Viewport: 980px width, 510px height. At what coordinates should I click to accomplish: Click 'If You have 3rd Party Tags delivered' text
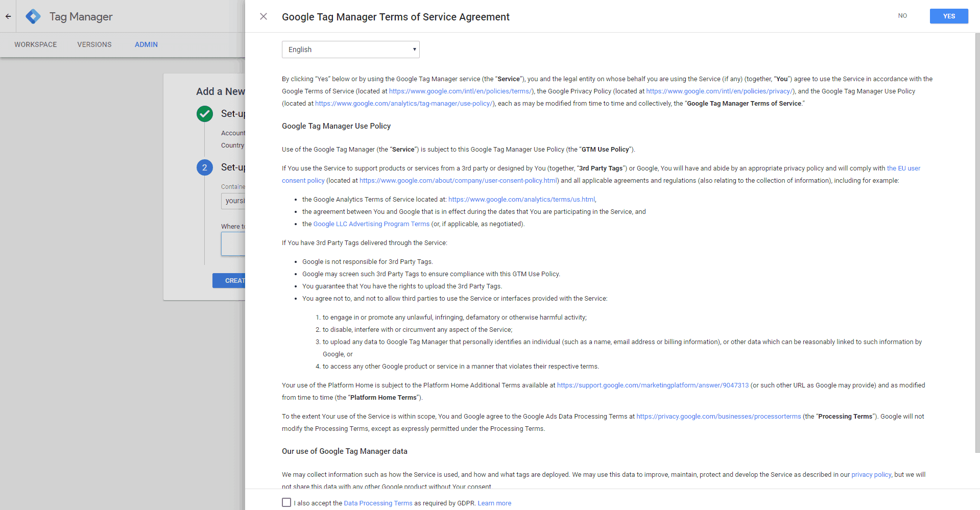[x=364, y=243]
